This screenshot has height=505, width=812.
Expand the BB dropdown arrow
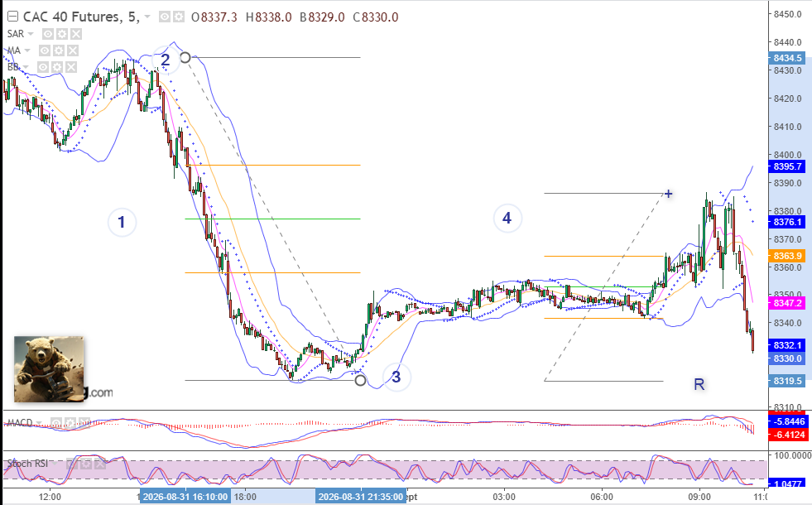click(26, 67)
